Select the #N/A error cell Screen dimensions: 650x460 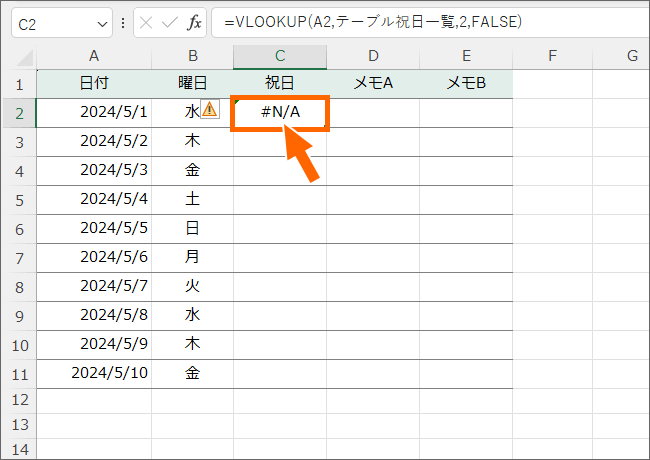[x=280, y=113]
